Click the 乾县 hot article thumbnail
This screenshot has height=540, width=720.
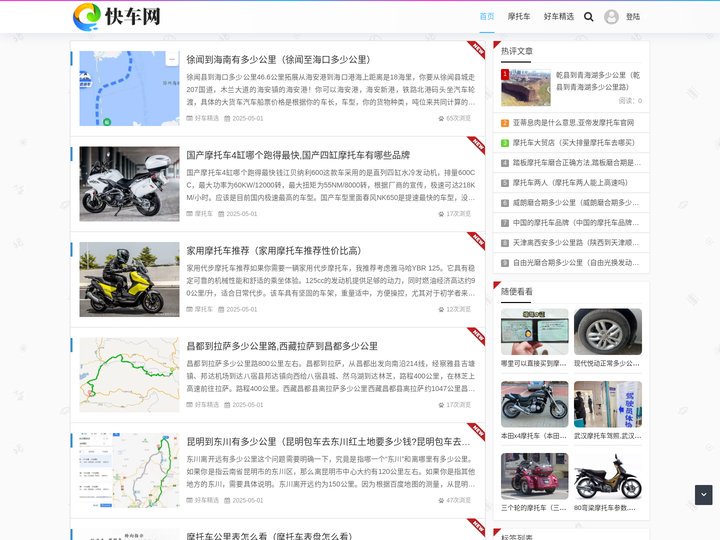(x=526, y=87)
